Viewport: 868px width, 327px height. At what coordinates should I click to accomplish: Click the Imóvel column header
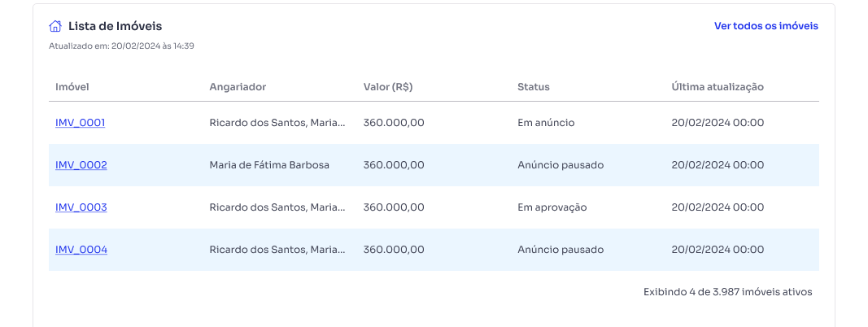(72, 87)
